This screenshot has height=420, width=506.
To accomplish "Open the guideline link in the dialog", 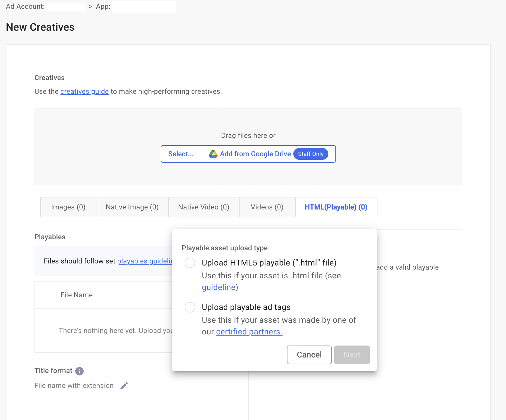I will tap(219, 287).
